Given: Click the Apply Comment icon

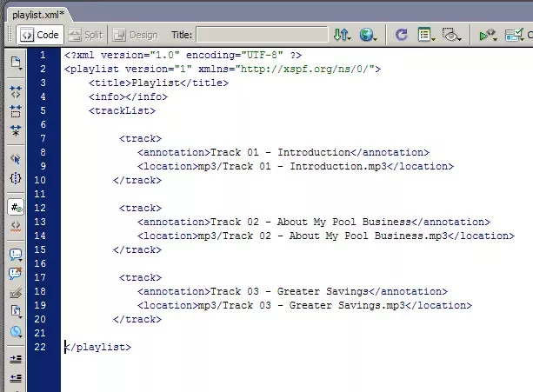Looking at the screenshot, I should point(16,255).
